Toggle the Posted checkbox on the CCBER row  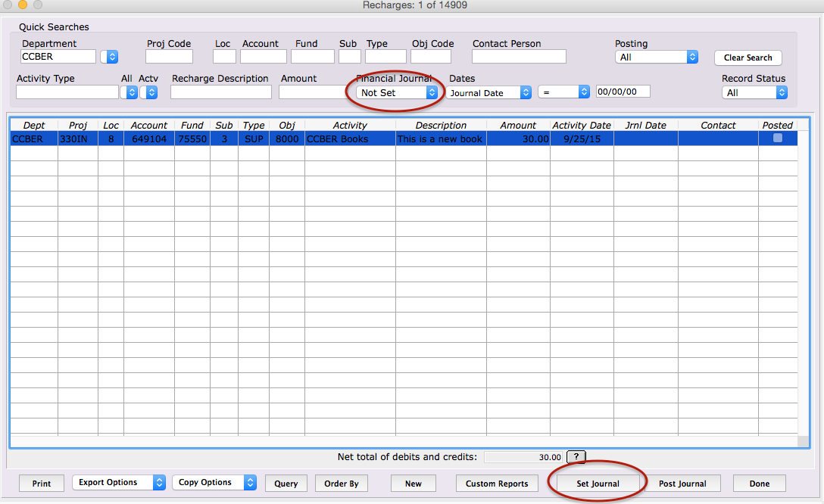[x=778, y=138]
